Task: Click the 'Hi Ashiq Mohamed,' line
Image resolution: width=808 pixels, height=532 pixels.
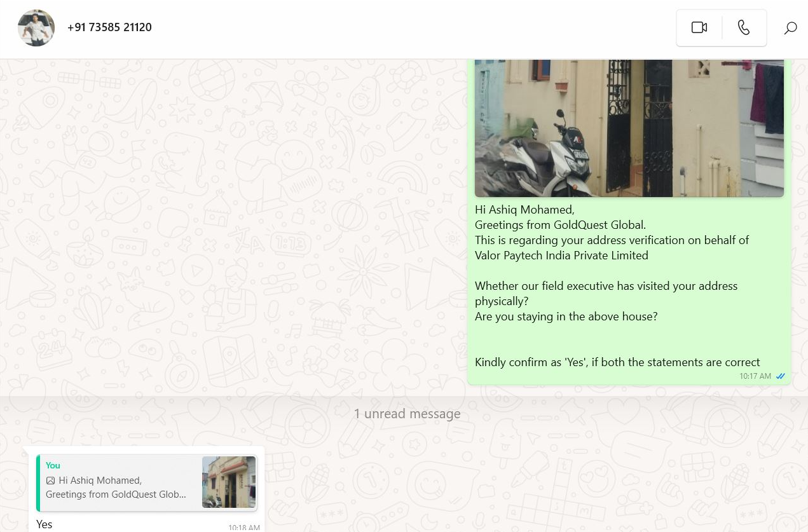Action: point(524,209)
